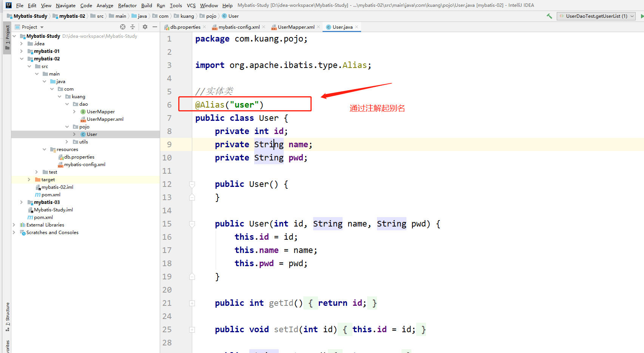Viewport: 644px width, 353px height.
Task: Expand the folded setId method at line 25
Action: [192, 330]
